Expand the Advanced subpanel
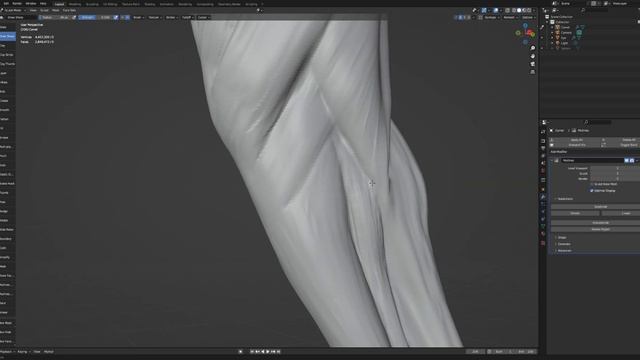The image size is (640, 360). (x=564, y=251)
